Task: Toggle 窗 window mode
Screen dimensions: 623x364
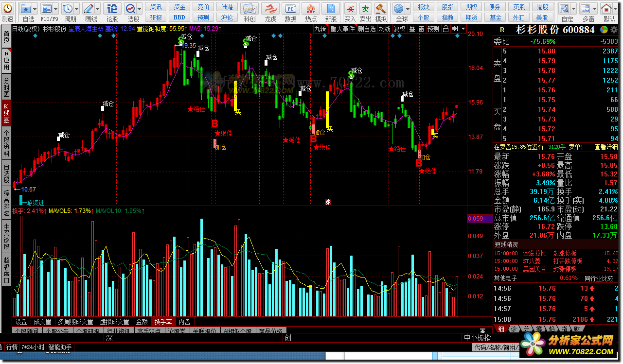Action: coord(421,29)
